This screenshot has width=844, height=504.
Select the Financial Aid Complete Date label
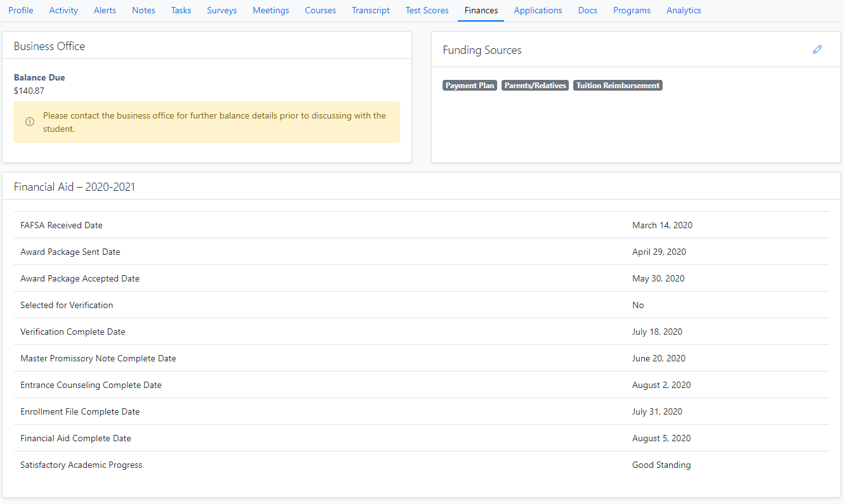75,438
